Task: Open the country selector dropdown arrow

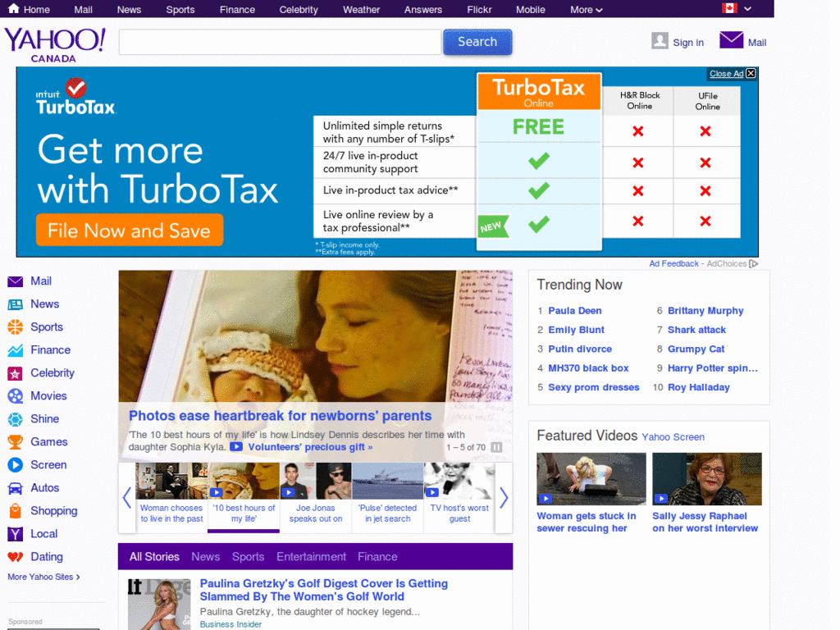Action: 748,8
